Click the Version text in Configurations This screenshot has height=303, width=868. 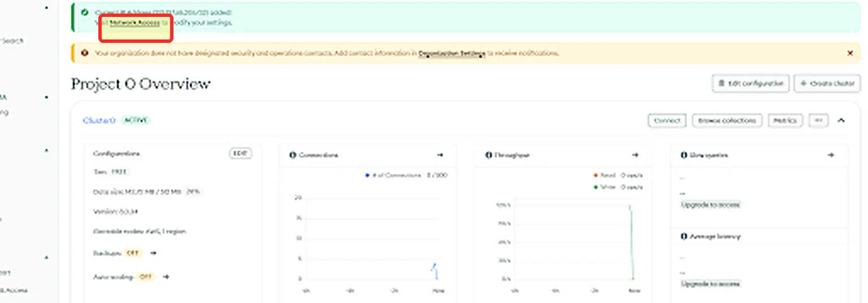116,212
